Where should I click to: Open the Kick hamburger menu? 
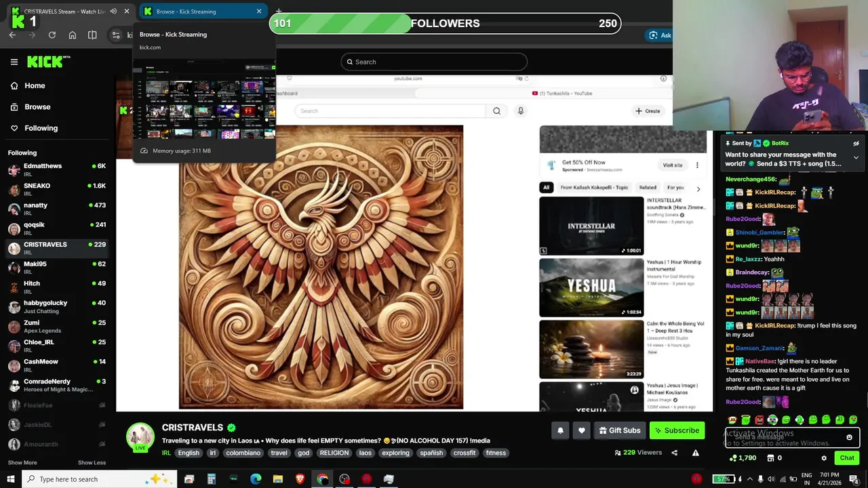click(x=14, y=62)
